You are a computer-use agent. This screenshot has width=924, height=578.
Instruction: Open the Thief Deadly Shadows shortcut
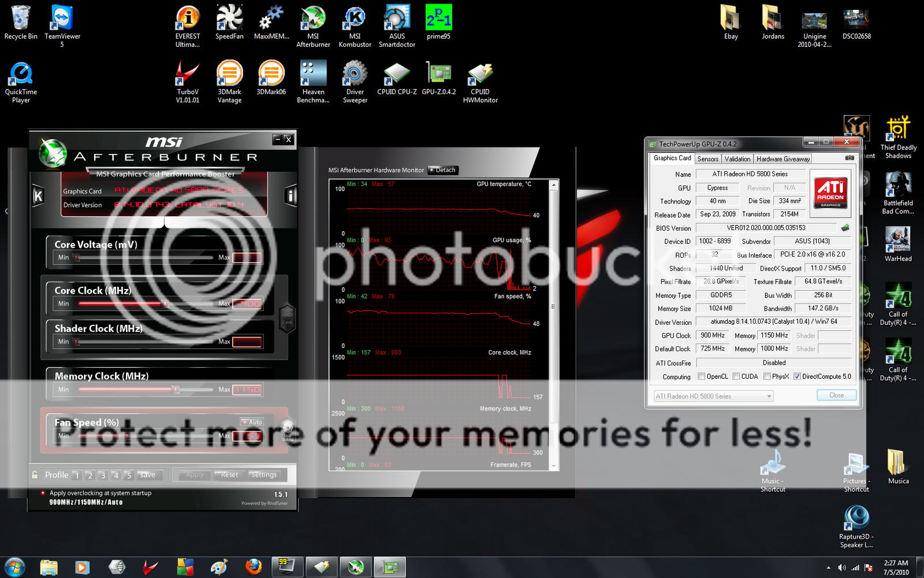[x=898, y=138]
